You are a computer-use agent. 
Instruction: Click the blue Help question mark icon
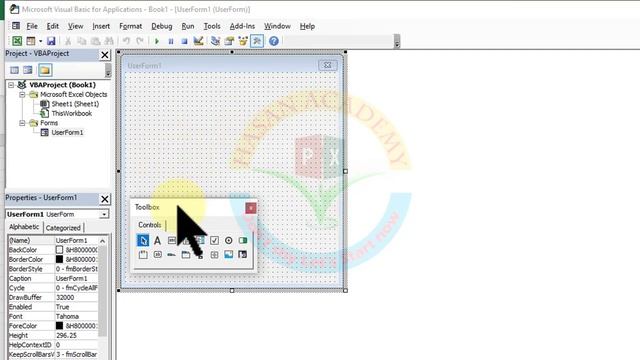pos(273,41)
